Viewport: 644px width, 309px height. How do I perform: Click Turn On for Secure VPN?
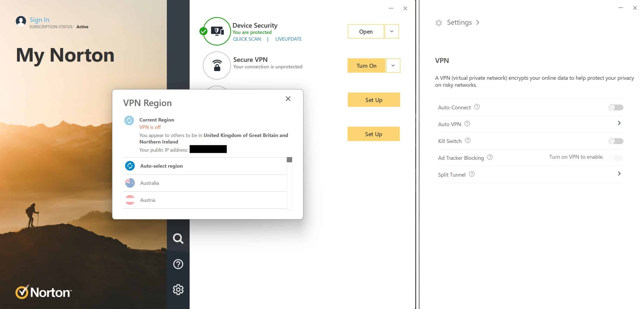(366, 66)
